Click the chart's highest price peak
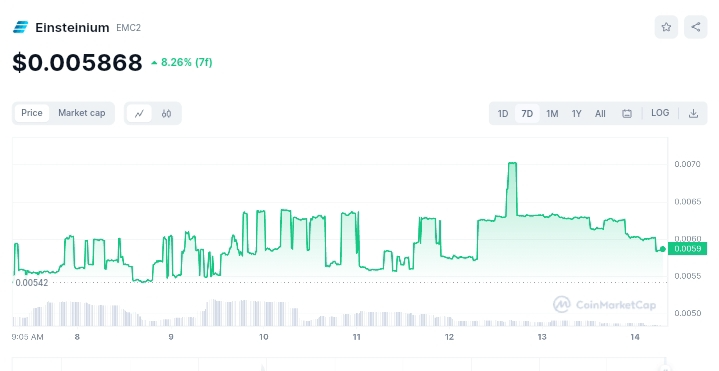The width and height of the screenshot is (719, 371). tap(512, 163)
